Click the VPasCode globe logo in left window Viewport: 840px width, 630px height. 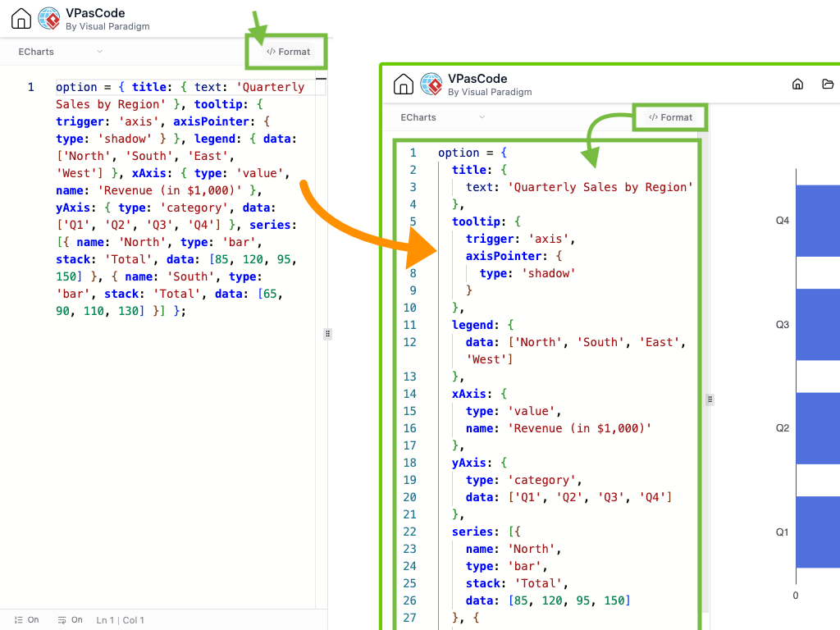(x=49, y=18)
